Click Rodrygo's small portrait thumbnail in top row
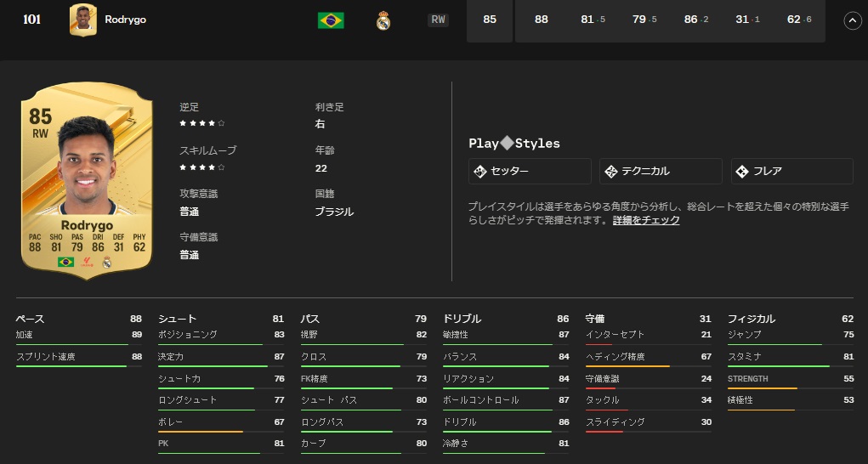 click(x=82, y=20)
